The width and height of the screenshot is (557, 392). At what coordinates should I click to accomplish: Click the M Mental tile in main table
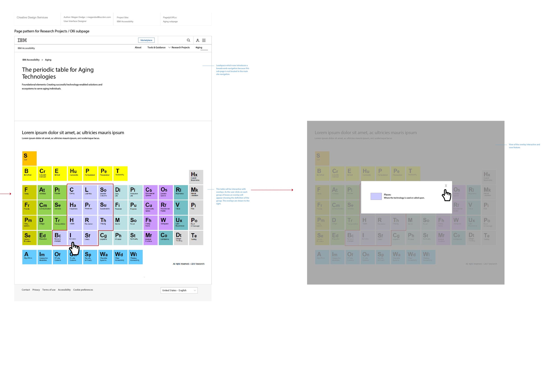[x=120, y=223]
